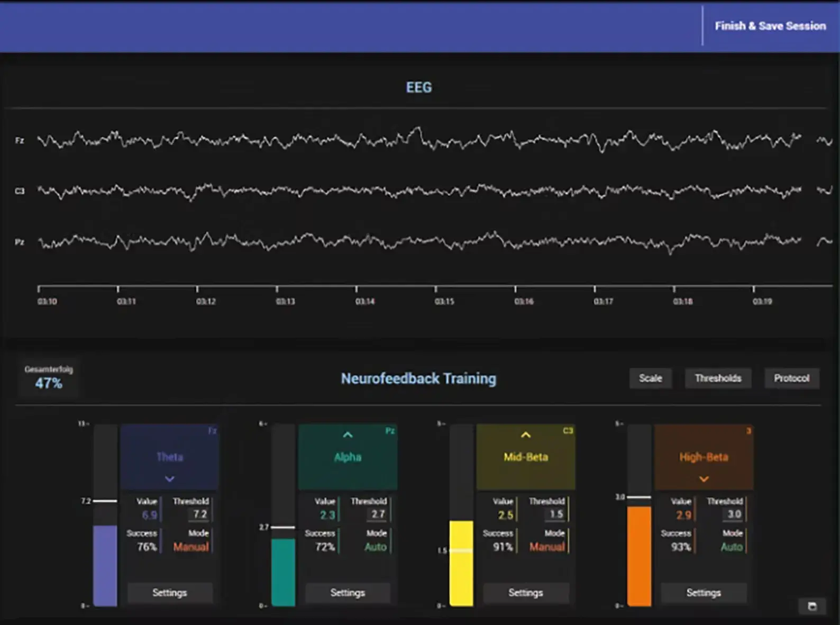Click the Theta threshold marker on bar
Viewport: 840px width, 625px height.
105,501
